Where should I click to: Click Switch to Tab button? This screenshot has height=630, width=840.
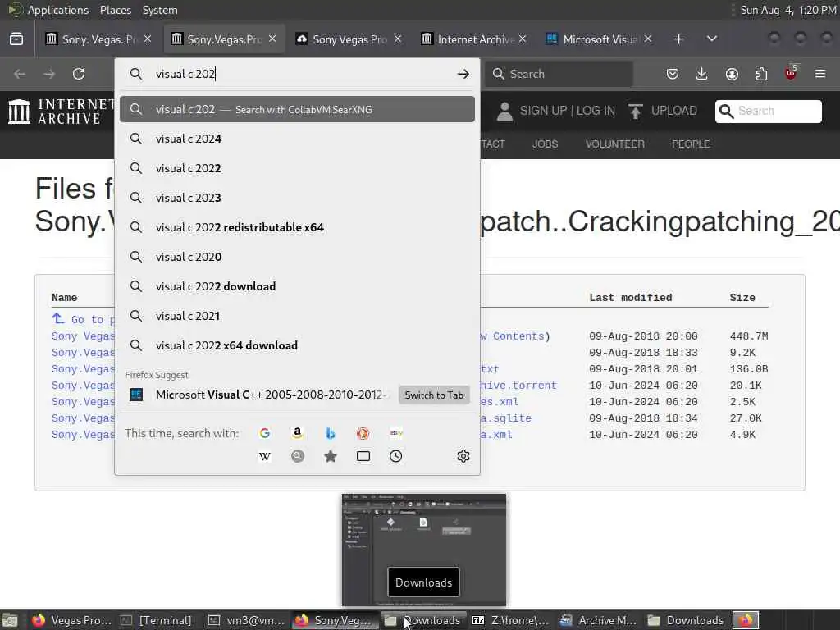434,395
